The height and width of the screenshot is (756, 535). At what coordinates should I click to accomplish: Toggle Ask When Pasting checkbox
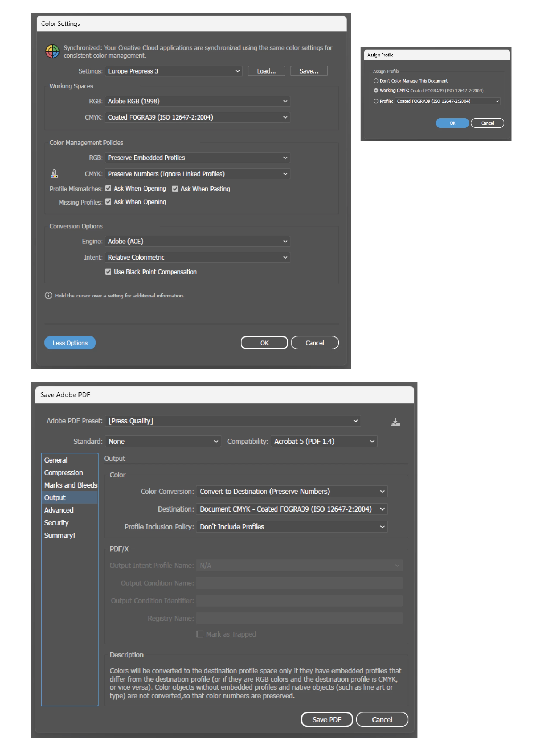pos(175,189)
